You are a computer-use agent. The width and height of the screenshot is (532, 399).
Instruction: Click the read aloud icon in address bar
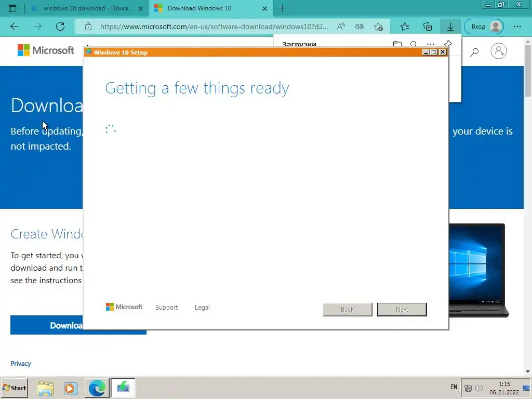341,26
